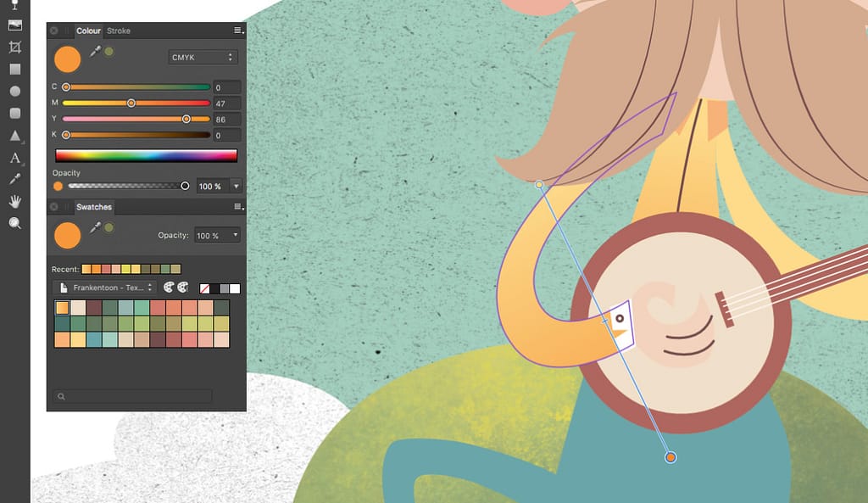Select the Vector Crop tool
Image resolution: width=868 pixels, height=503 pixels.
tap(14, 47)
